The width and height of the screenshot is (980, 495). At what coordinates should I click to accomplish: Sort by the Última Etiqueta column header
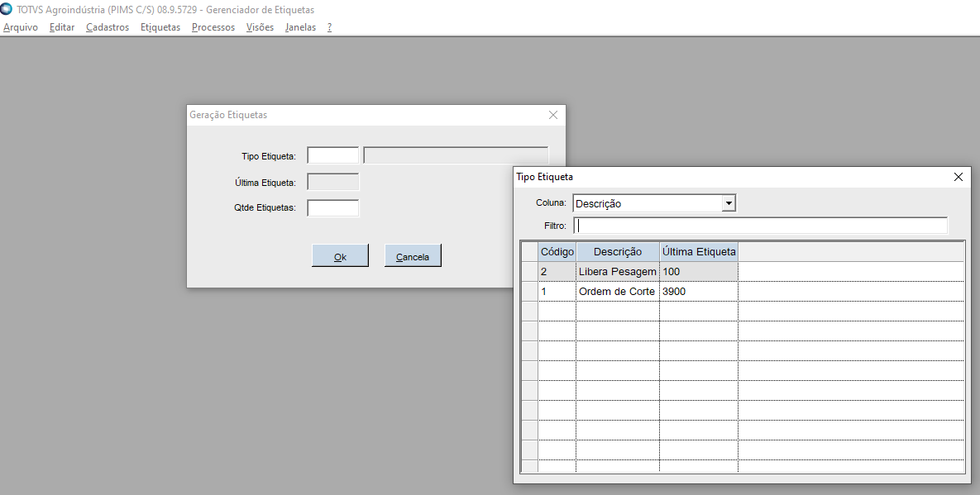coord(699,251)
